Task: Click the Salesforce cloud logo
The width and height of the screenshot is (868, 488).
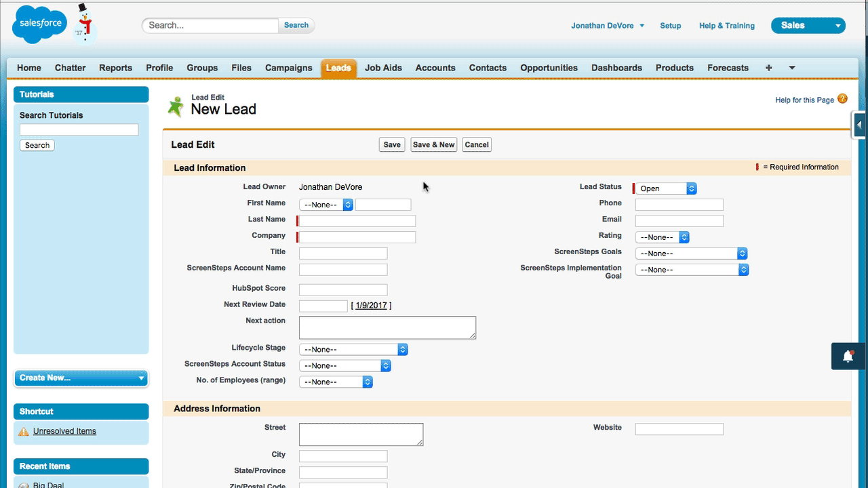Action: point(39,24)
